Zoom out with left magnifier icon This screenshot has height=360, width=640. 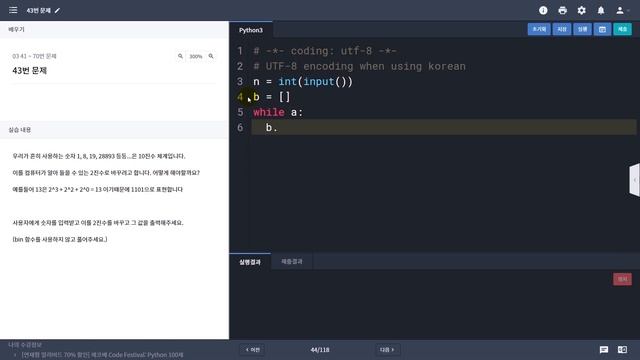pos(180,56)
